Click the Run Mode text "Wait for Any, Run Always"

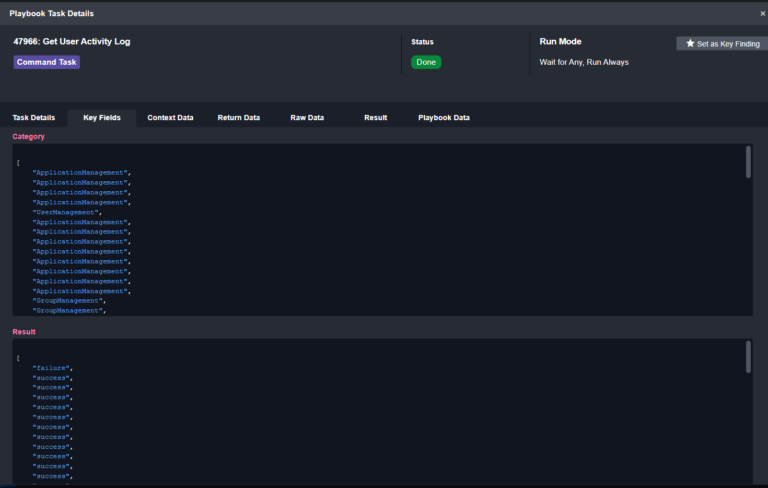(584, 62)
